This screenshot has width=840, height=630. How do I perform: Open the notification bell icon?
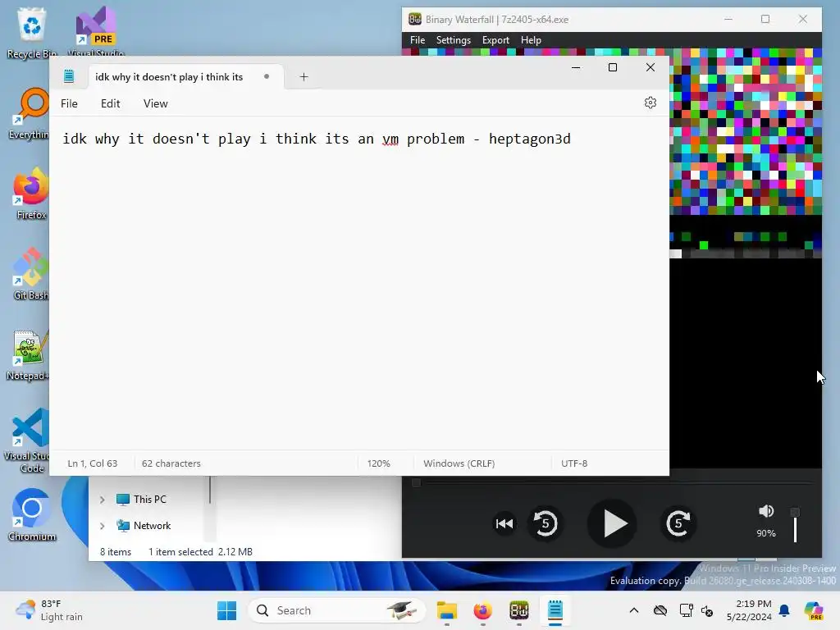coord(784,610)
